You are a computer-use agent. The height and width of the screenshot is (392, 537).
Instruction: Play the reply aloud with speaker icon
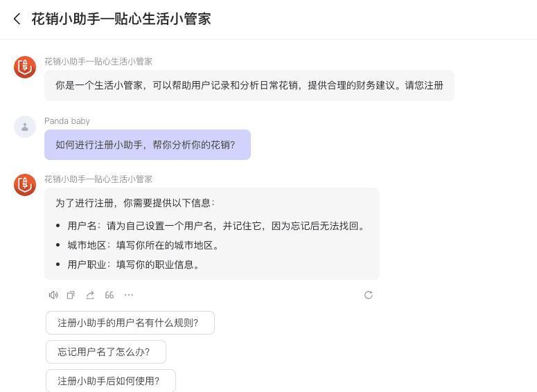(53, 295)
